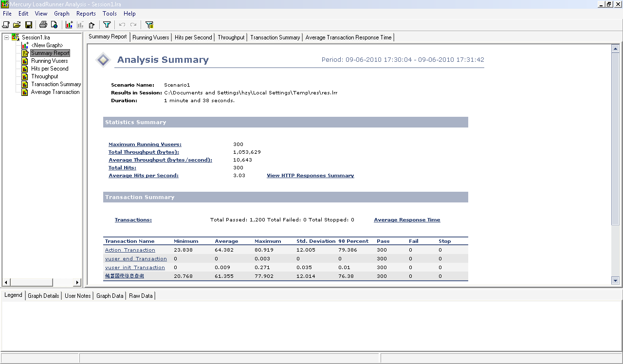
Task: Click the Open folder toolbar icon
Action: pyautogui.click(x=17, y=25)
